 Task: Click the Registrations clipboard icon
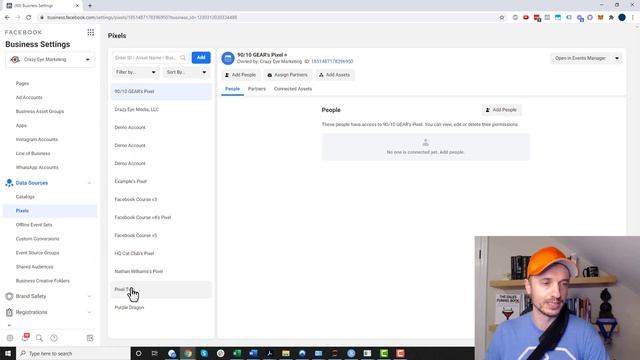pos(9,312)
